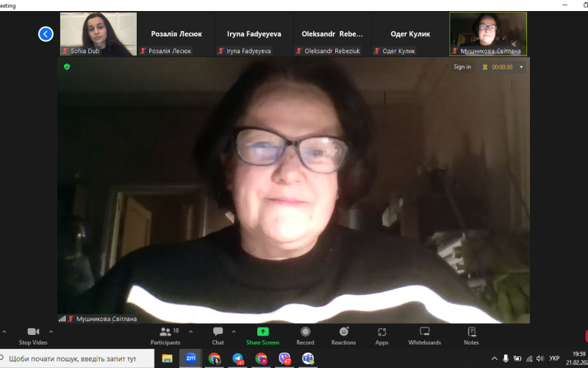The image size is (588, 368).
Task: Click the Stop Video camera button
Action: pyautogui.click(x=33, y=336)
